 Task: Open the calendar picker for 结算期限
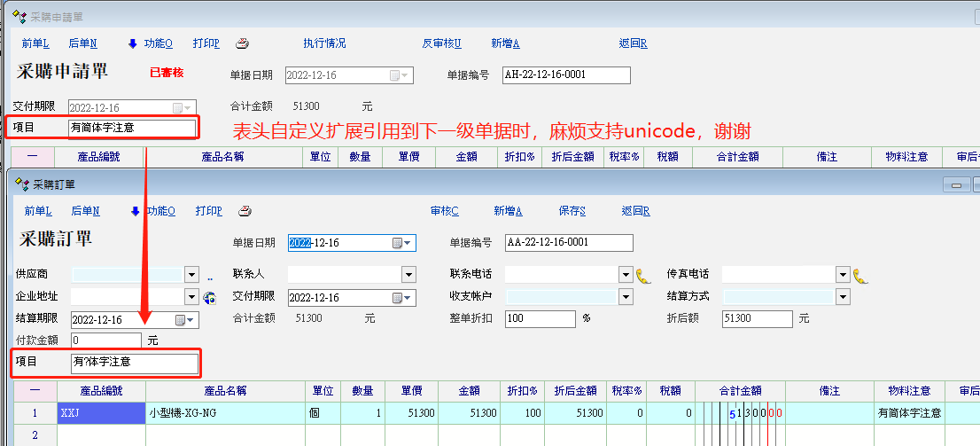click(x=181, y=319)
